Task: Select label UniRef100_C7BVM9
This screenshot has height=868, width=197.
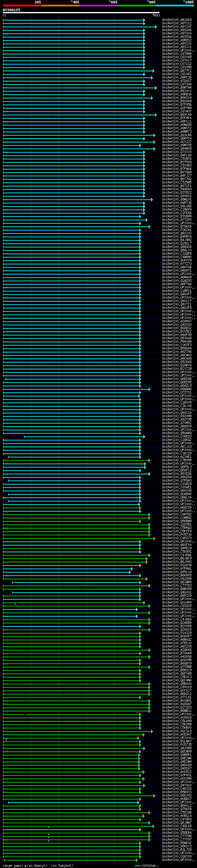Action: coord(177,460)
